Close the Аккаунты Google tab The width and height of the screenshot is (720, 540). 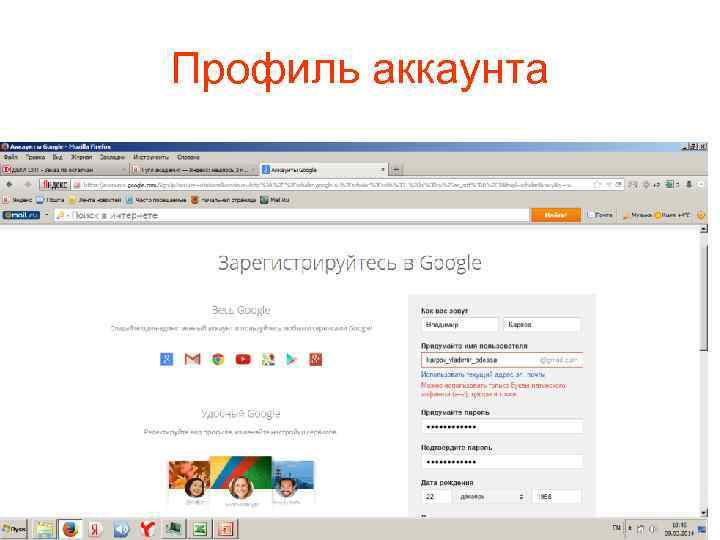pyautogui.click(x=382, y=170)
